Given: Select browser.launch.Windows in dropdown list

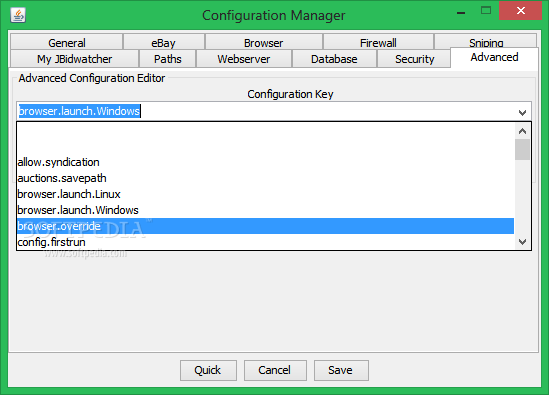Looking at the screenshot, I should 265,210.
